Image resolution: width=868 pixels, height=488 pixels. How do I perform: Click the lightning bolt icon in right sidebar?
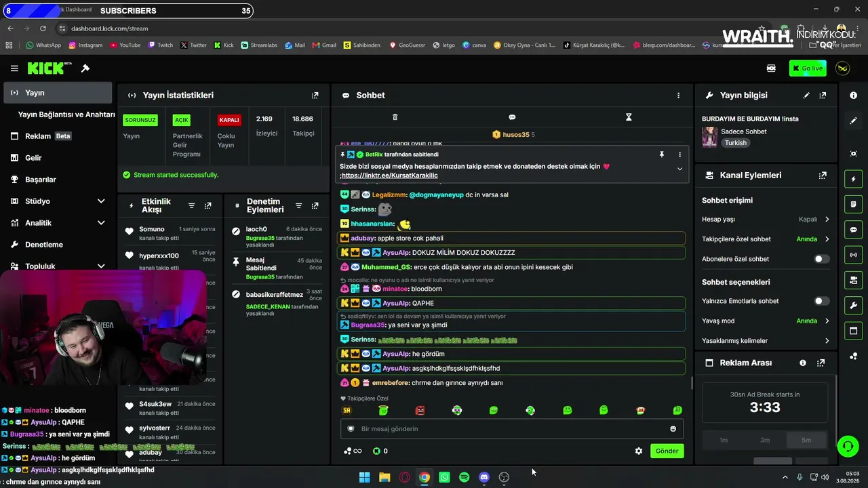coord(853,180)
